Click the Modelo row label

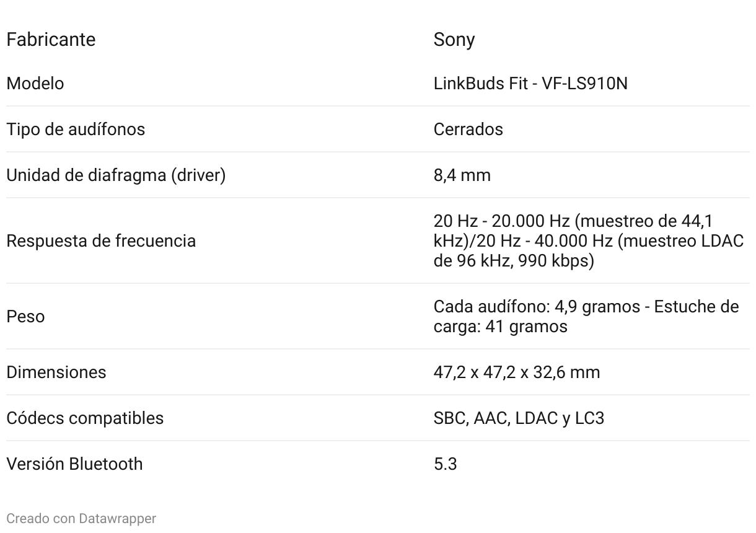coord(35,83)
